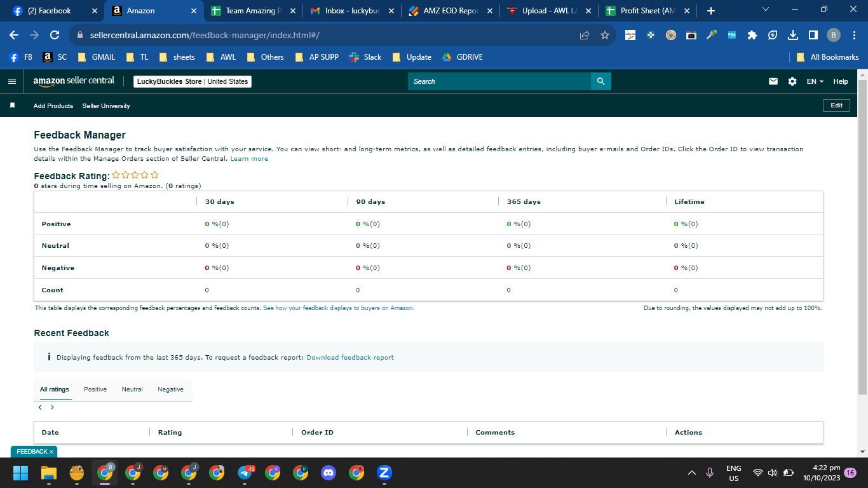The height and width of the screenshot is (488, 868).
Task: Open a new browser tab
Action: [x=711, y=11]
